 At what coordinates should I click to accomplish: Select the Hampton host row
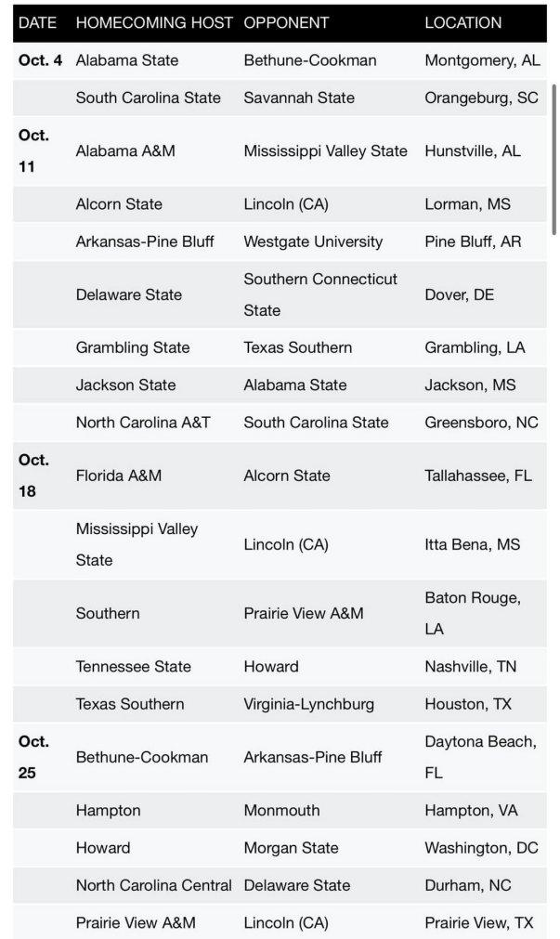tap(280, 810)
